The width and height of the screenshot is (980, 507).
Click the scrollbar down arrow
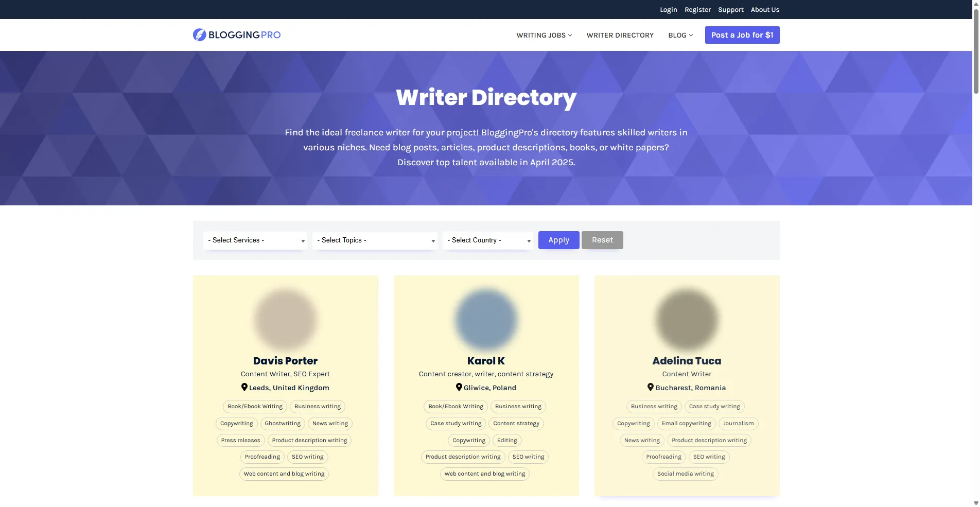(976, 503)
